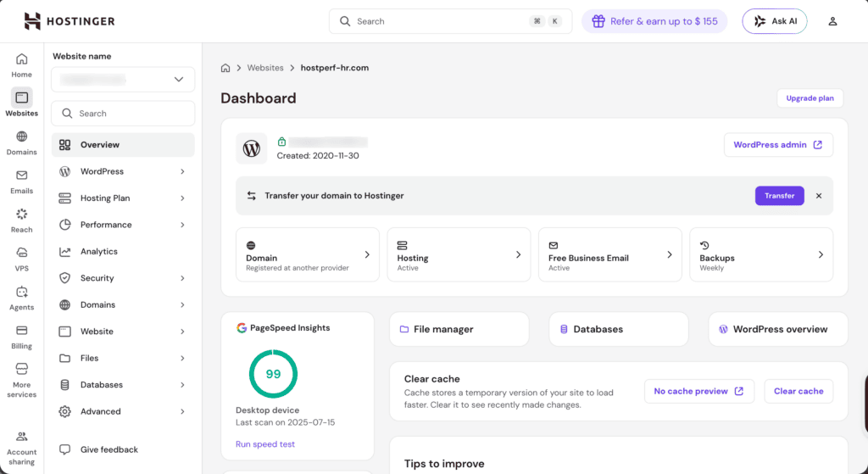Click the gift icon in refer banner

coord(598,21)
